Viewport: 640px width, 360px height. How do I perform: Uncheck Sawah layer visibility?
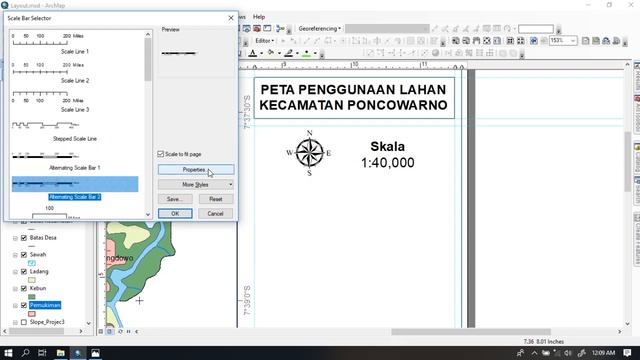pyautogui.click(x=24, y=255)
